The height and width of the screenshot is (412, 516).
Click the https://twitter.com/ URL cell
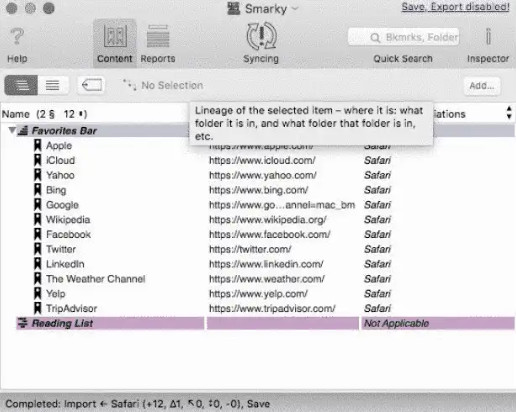250,249
